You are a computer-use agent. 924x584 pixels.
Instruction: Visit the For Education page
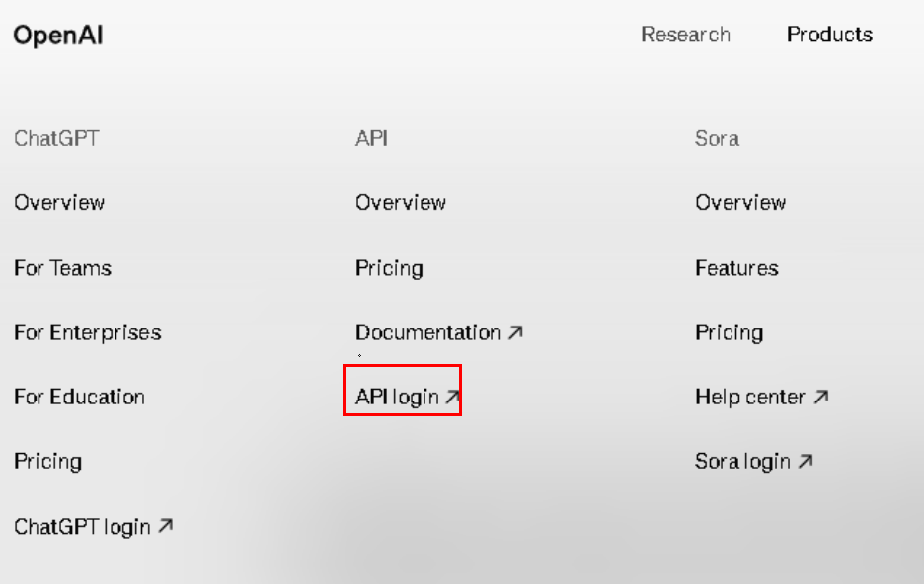(x=79, y=397)
